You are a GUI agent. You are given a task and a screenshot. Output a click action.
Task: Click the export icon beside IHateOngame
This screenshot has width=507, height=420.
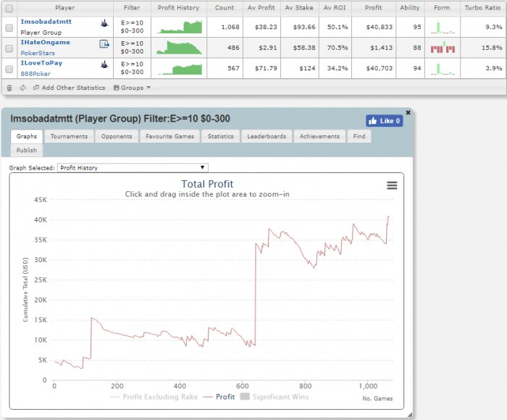104,43
